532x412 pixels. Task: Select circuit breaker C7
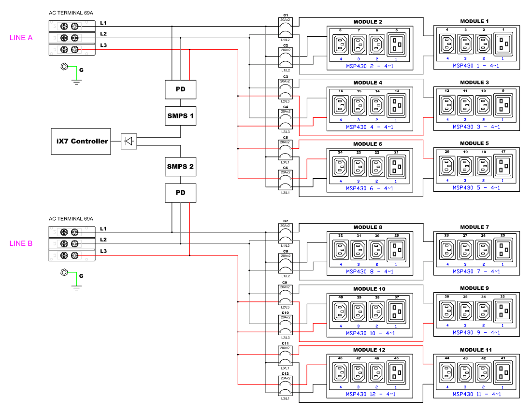pos(286,233)
